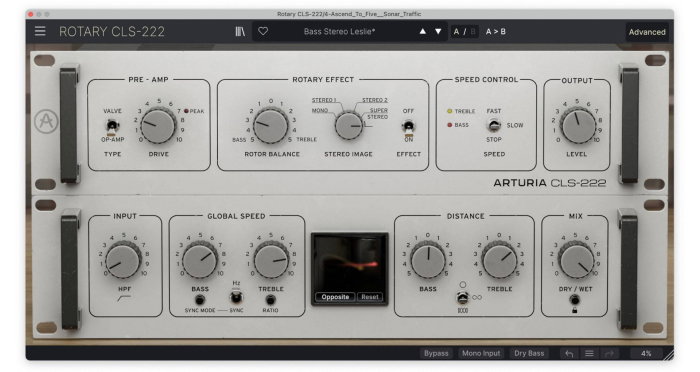The image size is (700, 372).
Task: Open the Advanced panel
Action: 647,32
